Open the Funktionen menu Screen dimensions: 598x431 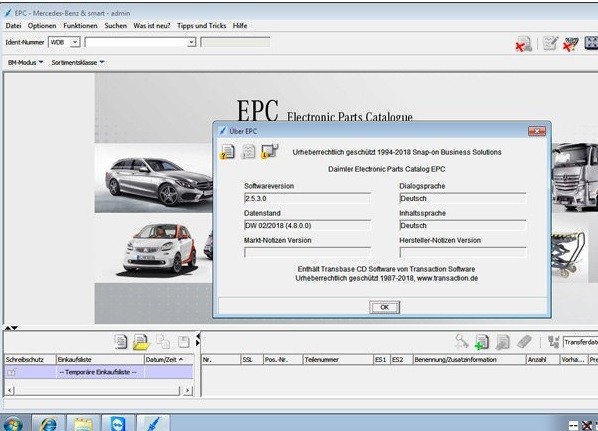pyautogui.click(x=80, y=26)
